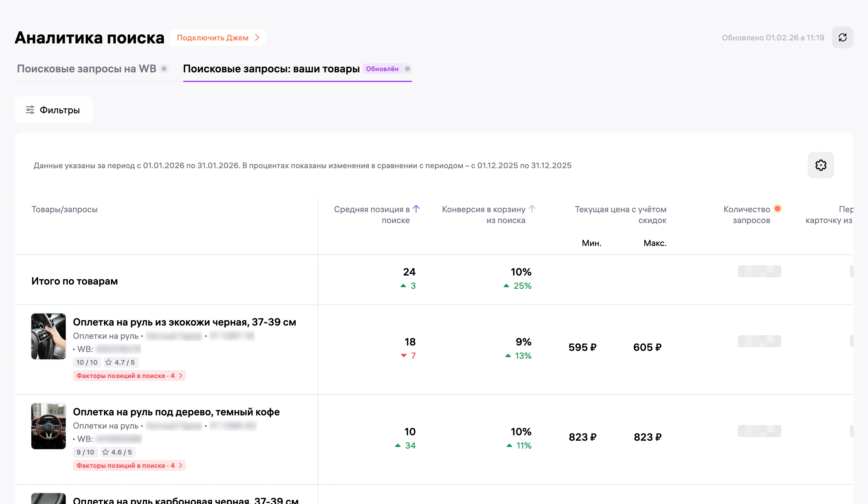
Task: Open thumbnail of под дерево steering cover
Action: click(x=49, y=426)
